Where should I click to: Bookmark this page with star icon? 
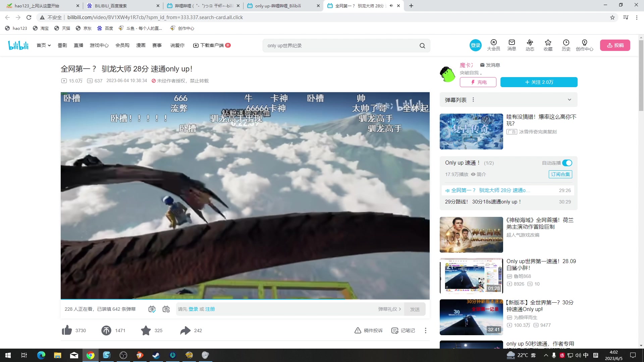tap(612, 17)
